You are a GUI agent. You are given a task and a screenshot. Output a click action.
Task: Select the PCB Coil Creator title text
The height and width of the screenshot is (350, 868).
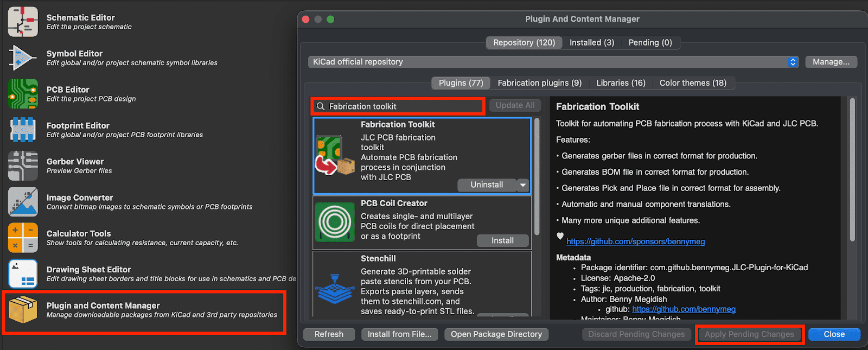coord(394,203)
